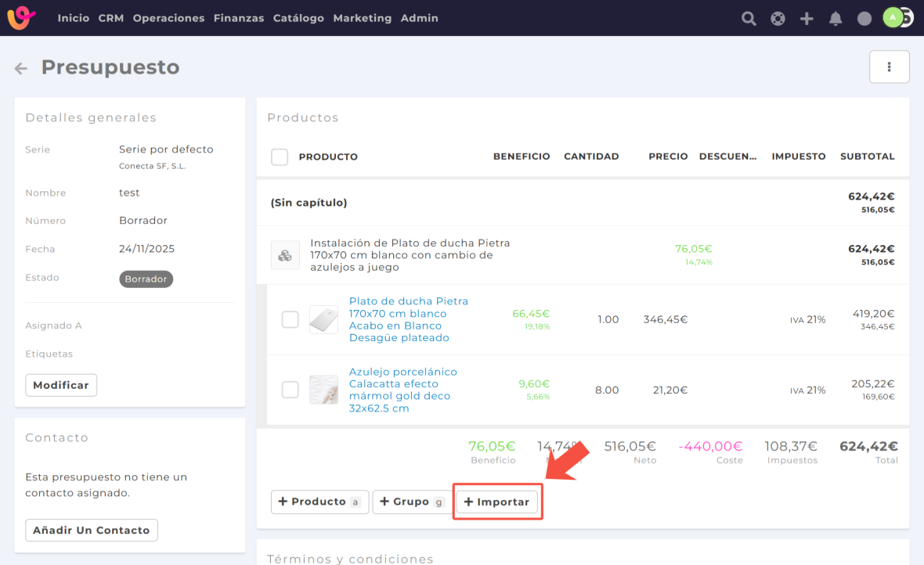Open the CRM menu
924x565 pixels.
pyautogui.click(x=111, y=18)
